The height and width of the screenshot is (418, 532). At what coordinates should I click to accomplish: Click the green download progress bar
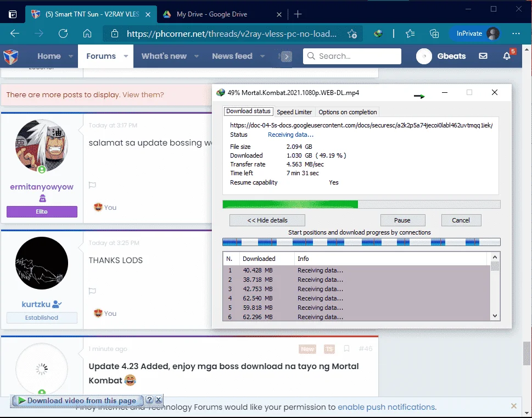361,204
